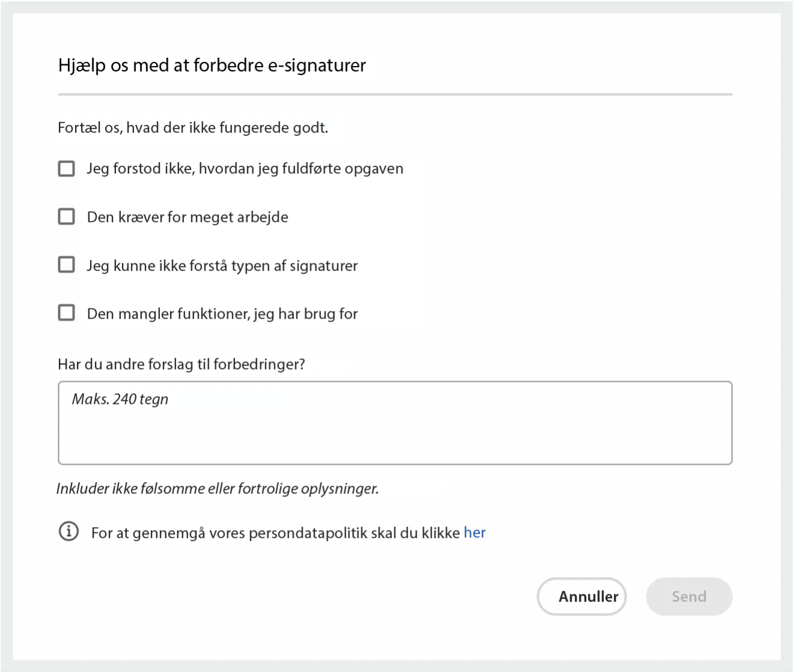
Task: Click label text 'Den mangler funktioner, jeg har brug for'
Action: coord(222,314)
